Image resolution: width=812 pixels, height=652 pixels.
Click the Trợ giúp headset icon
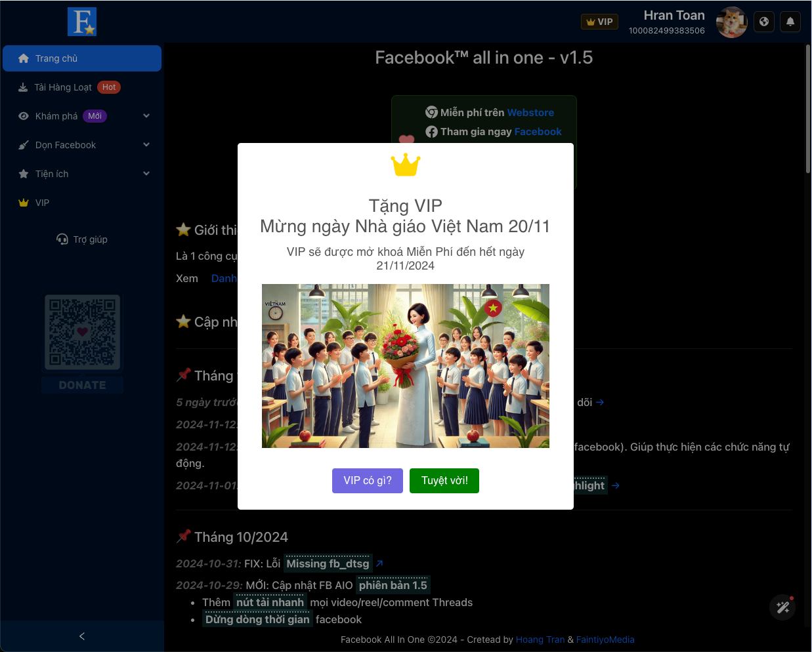62,239
